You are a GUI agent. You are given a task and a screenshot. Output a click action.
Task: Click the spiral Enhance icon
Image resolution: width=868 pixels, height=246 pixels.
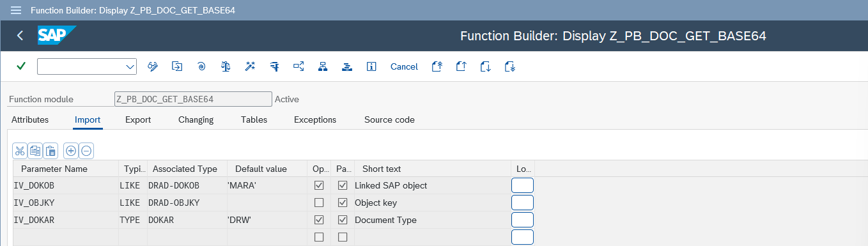click(x=201, y=66)
